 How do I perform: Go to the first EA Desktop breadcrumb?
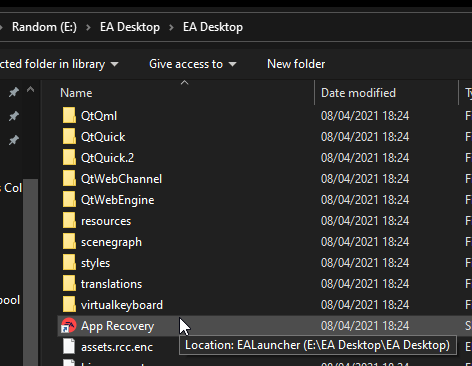click(130, 27)
